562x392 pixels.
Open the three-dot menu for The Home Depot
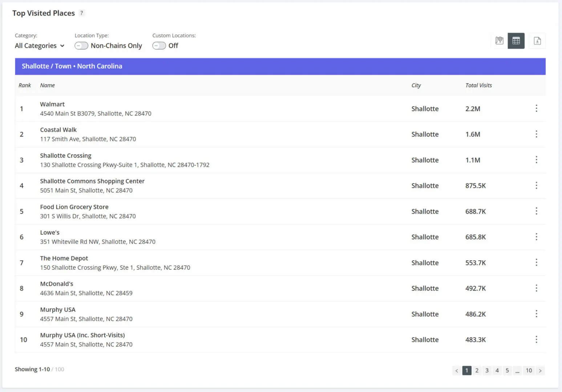point(536,262)
